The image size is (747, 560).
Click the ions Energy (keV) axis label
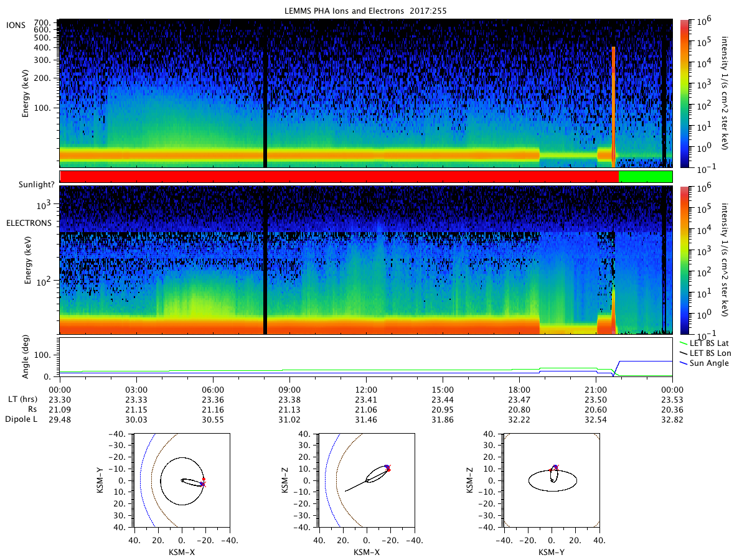tap(26, 93)
